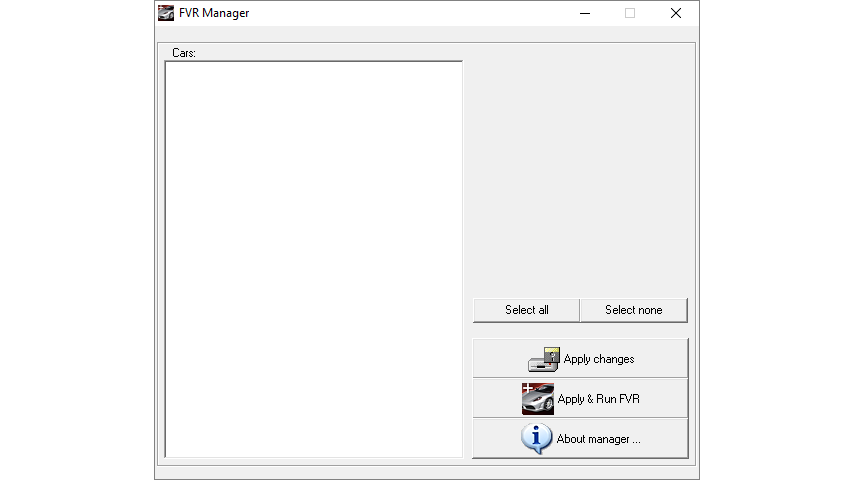Click the 'Cars:' label above the list
The image size is (853, 480).
coord(184,52)
